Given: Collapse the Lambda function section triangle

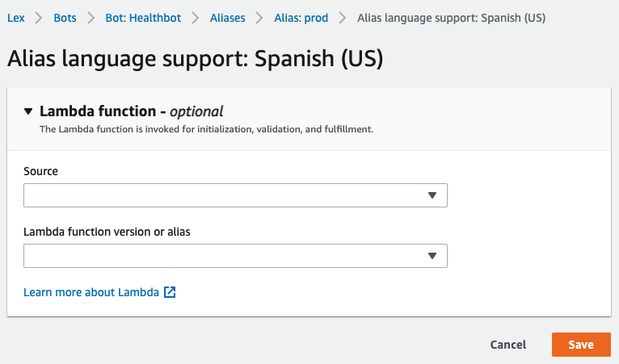Looking at the screenshot, I should pos(29,111).
